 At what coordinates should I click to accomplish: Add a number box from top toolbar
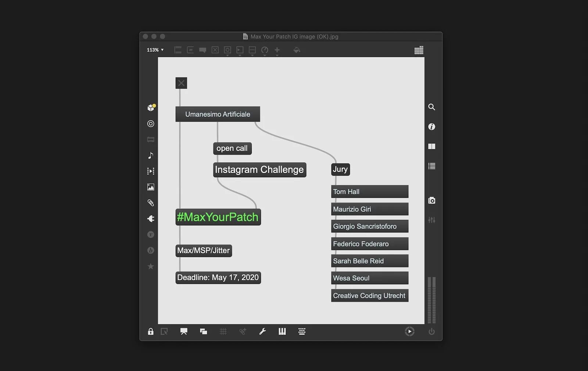click(x=240, y=50)
